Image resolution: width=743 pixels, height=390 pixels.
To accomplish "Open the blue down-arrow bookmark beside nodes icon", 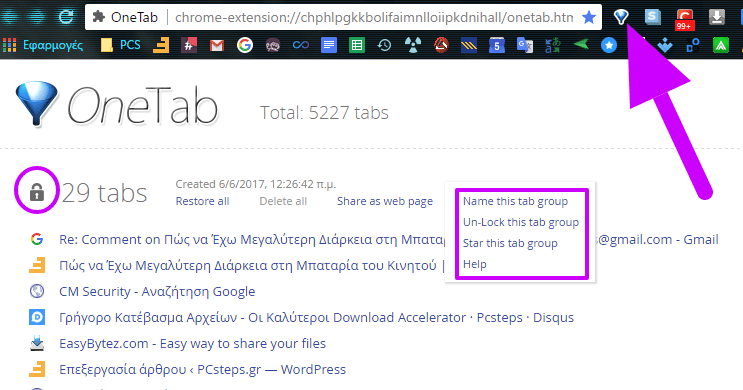I will pos(665,45).
